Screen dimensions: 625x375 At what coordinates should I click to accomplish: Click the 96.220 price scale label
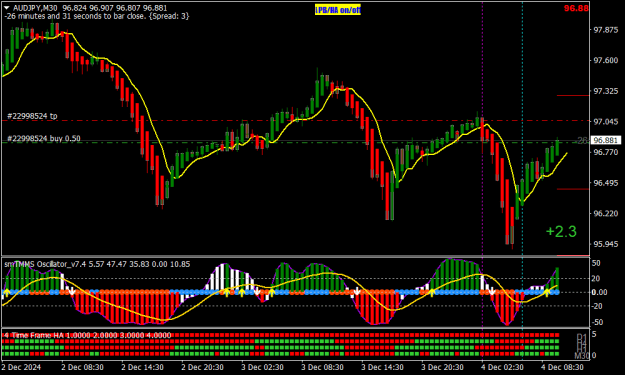[606, 214]
